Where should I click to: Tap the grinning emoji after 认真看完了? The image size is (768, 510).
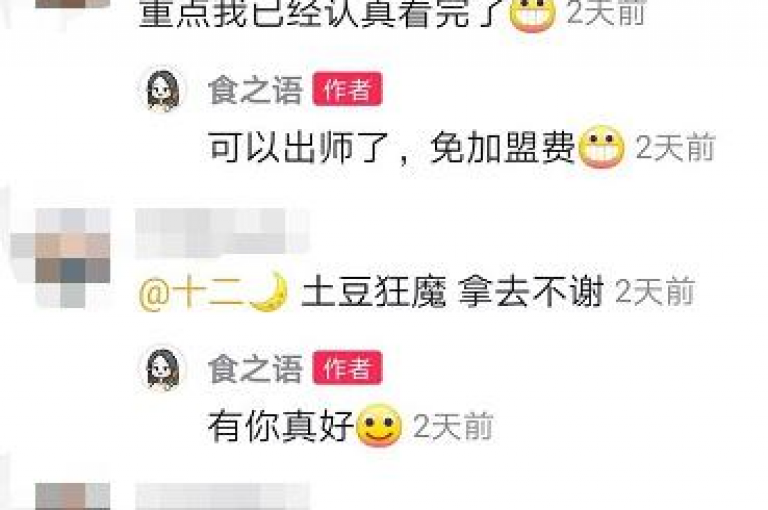tap(533, 12)
